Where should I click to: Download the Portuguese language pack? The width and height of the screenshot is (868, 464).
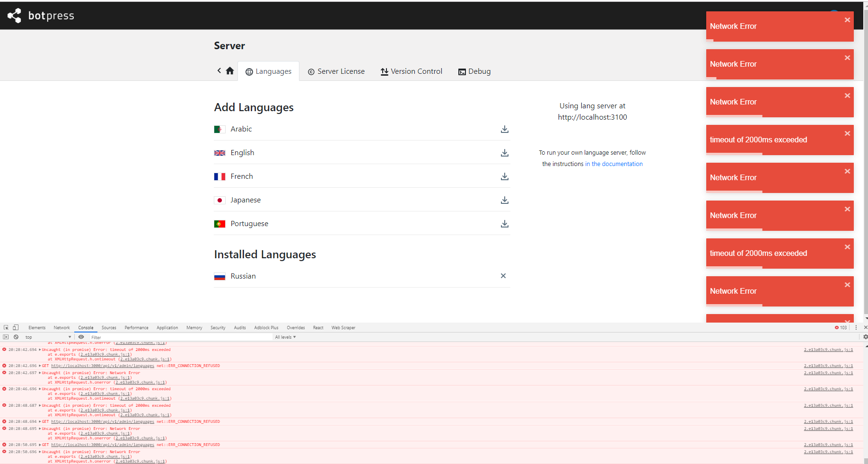click(x=504, y=224)
